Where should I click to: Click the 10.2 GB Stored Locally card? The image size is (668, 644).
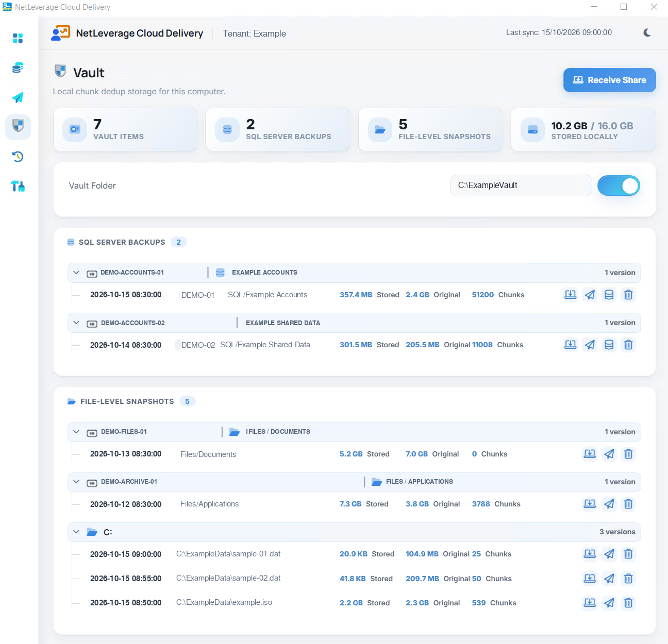point(583,130)
